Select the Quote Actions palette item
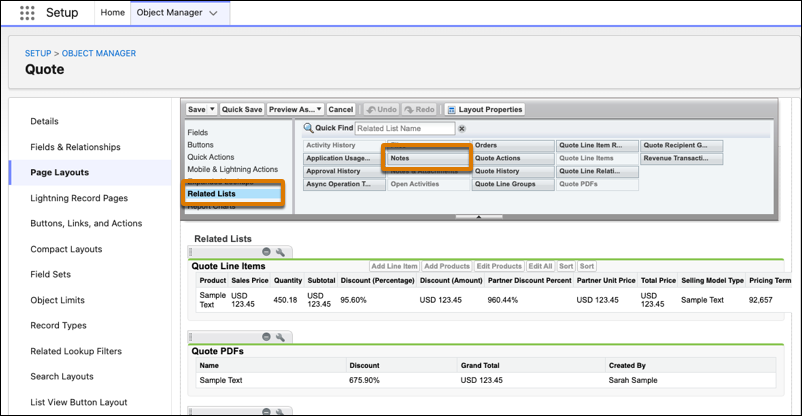Image resolution: width=802 pixels, height=416 pixels. click(x=513, y=158)
